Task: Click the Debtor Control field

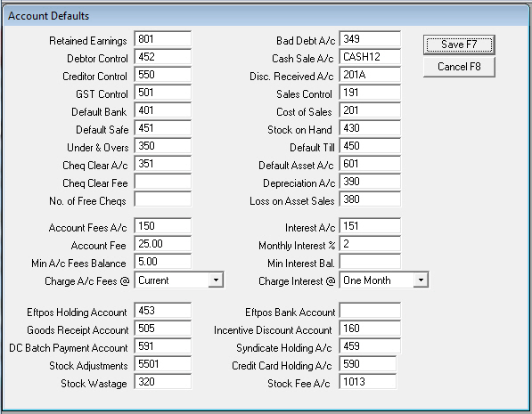Action: (163, 57)
